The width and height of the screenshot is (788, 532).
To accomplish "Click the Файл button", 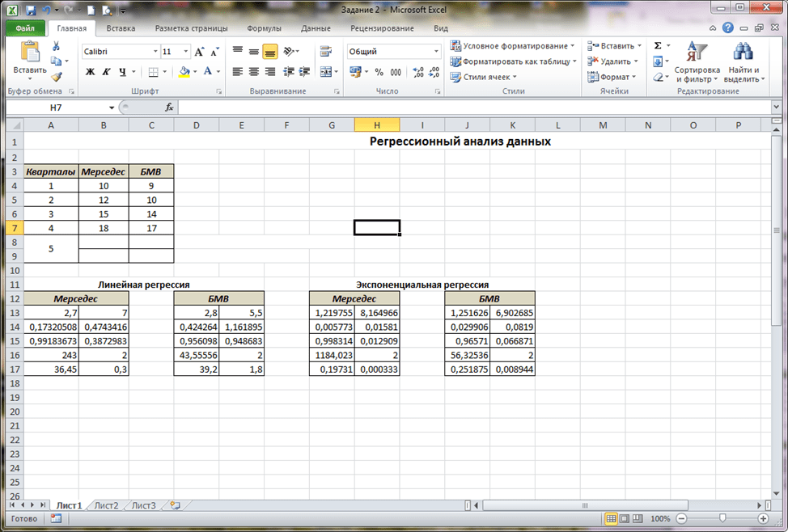I will [x=25, y=28].
